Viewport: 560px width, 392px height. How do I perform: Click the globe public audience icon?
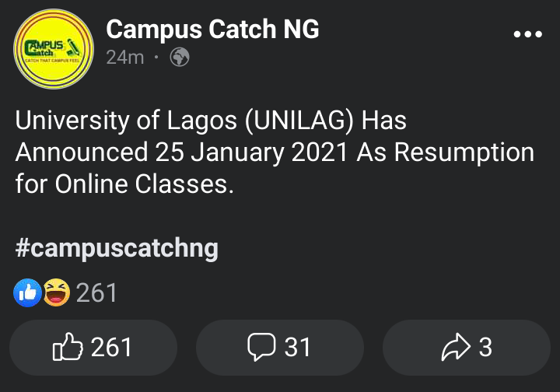pos(180,57)
